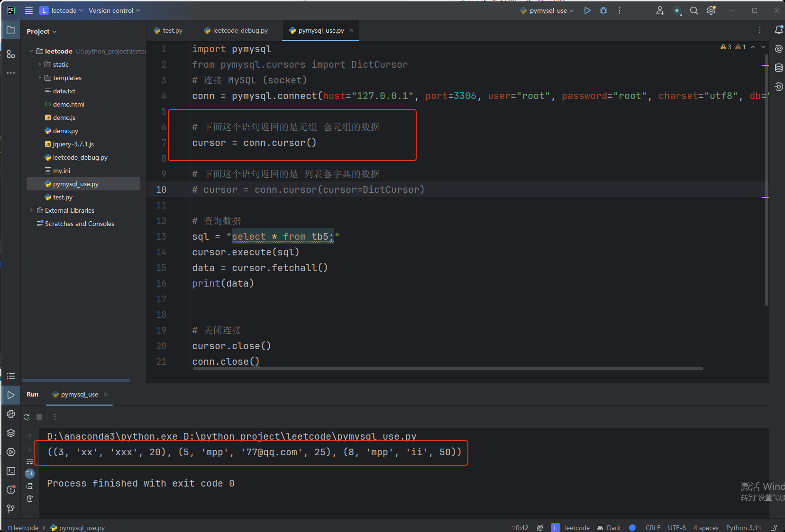Select Scratches and Consoles node
Viewport: 785px width, 532px height.
pos(79,224)
